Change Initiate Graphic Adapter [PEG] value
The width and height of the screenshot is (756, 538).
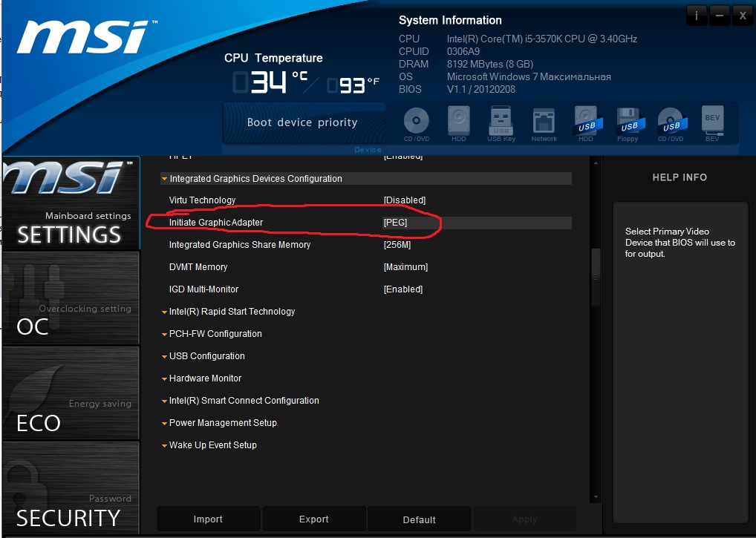(395, 223)
